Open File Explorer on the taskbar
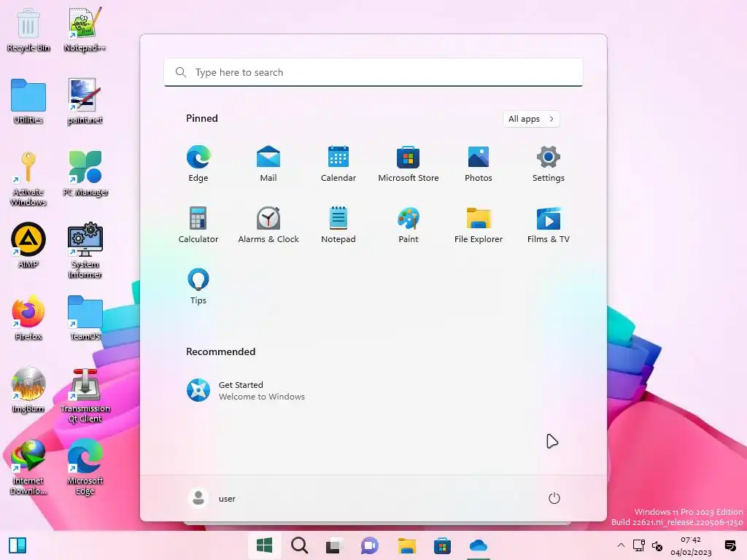The height and width of the screenshot is (560, 747). pos(407,545)
